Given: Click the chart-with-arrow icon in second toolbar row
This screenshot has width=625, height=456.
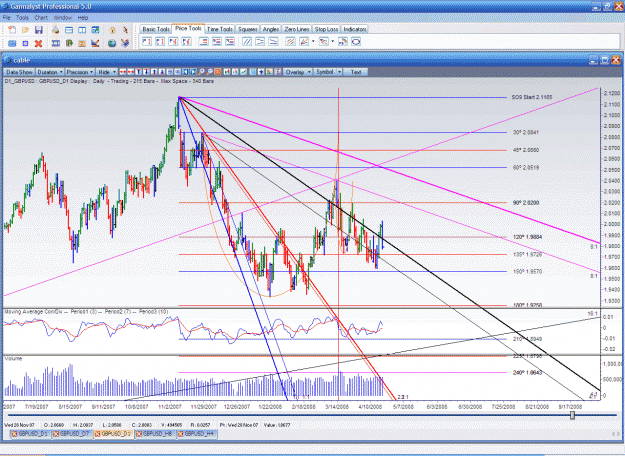Looking at the screenshot, I should pyautogui.click(x=95, y=43).
